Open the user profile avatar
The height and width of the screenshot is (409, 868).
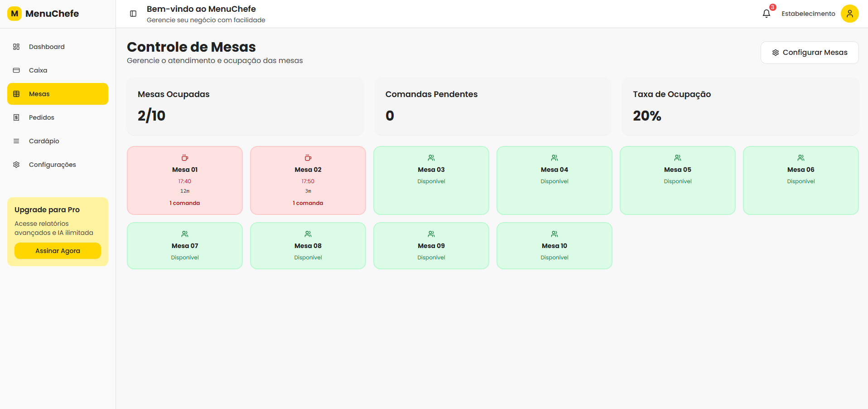coord(849,14)
